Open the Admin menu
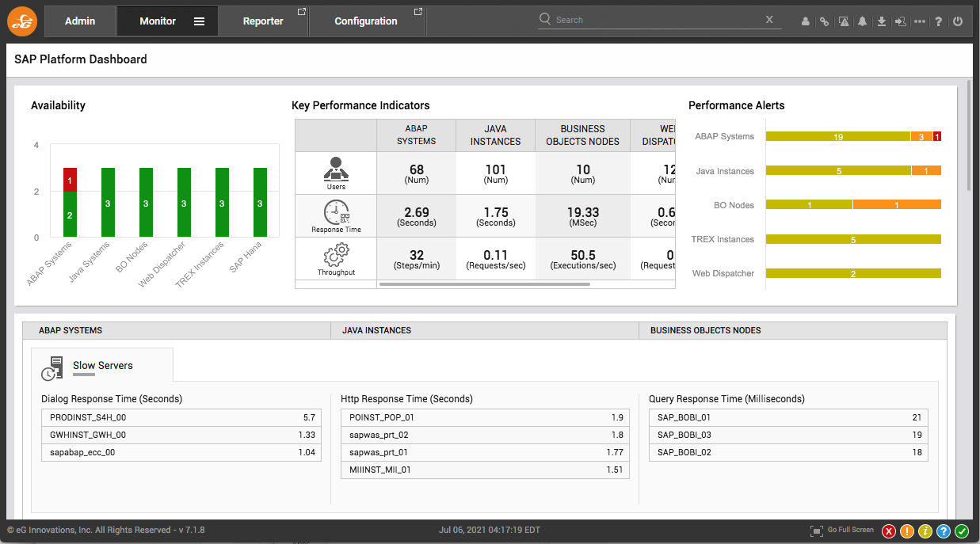980x544 pixels. point(80,21)
